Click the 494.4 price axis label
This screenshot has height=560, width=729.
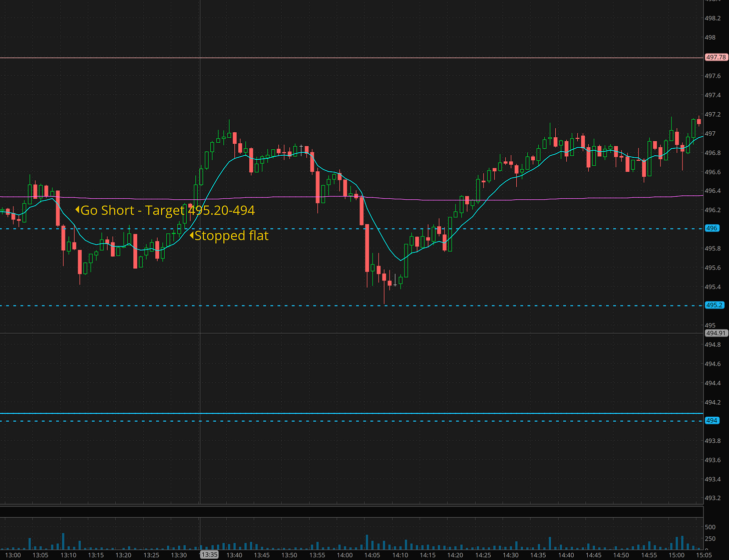click(712, 383)
